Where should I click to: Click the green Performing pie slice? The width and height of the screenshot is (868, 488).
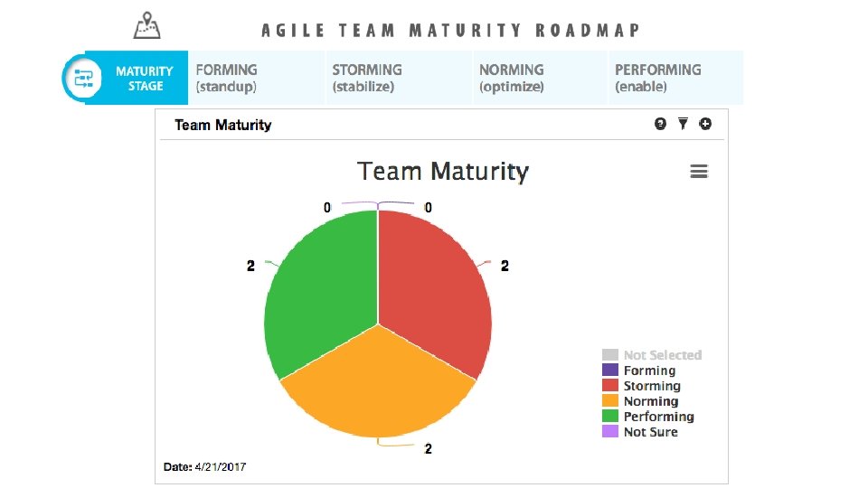pyautogui.click(x=321, y=289)
